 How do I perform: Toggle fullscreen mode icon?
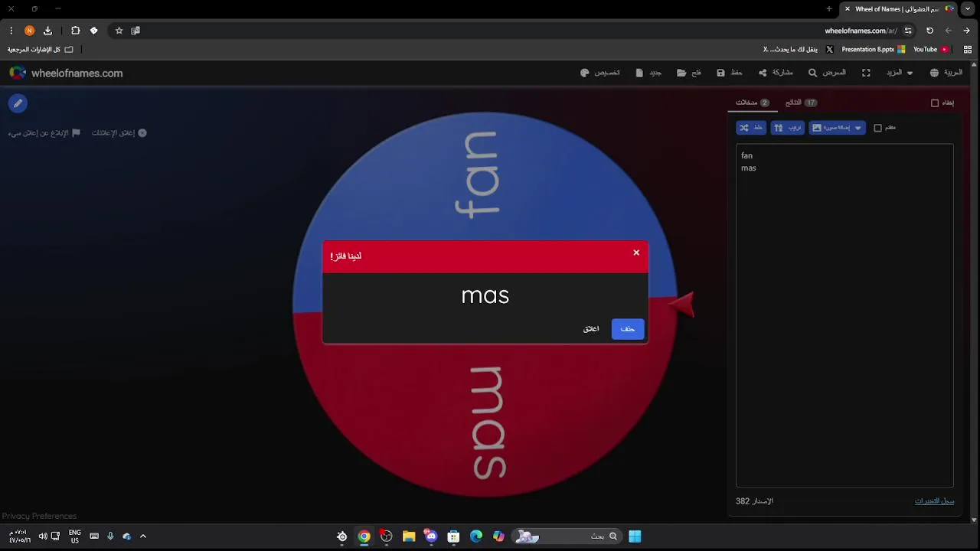[866, 73]
